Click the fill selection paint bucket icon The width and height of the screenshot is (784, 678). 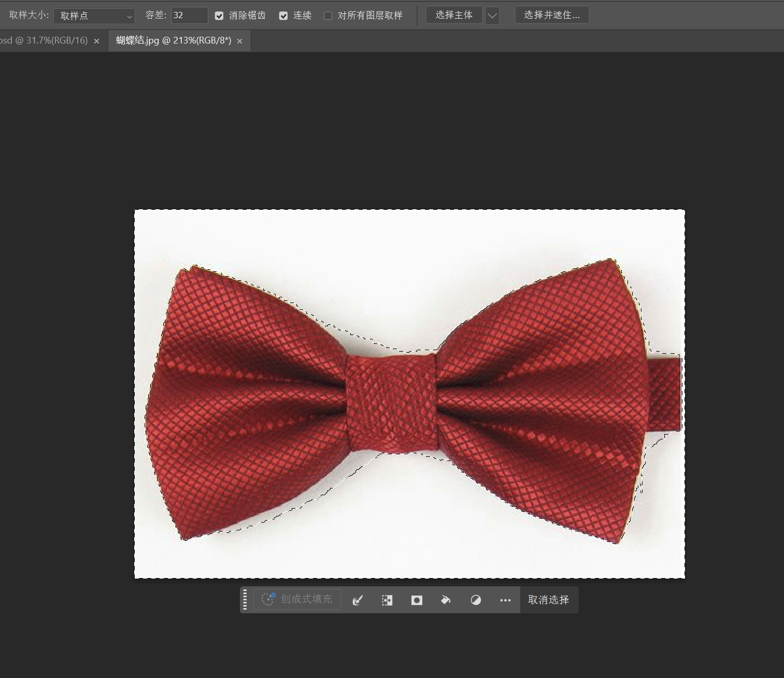tap(446, 600)
